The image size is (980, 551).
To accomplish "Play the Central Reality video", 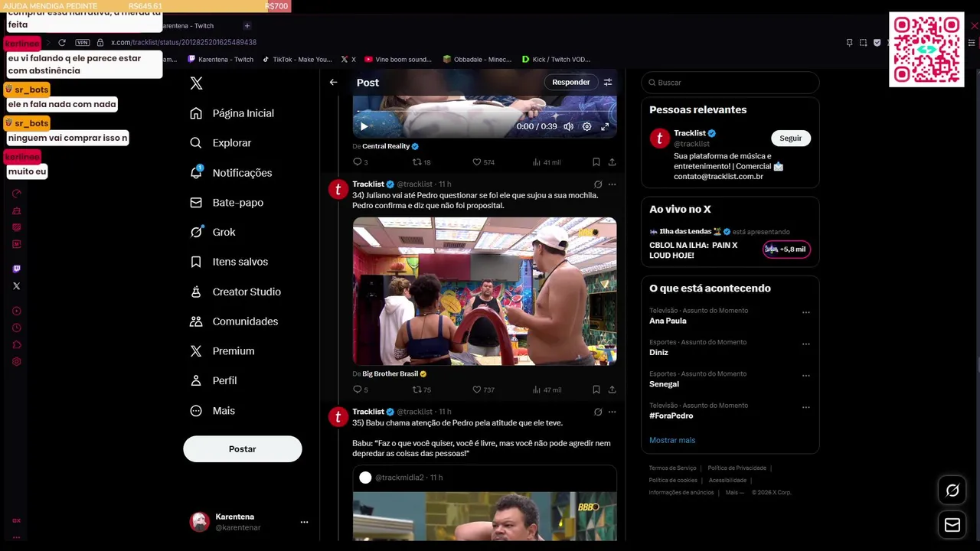I will pos(364,126).
